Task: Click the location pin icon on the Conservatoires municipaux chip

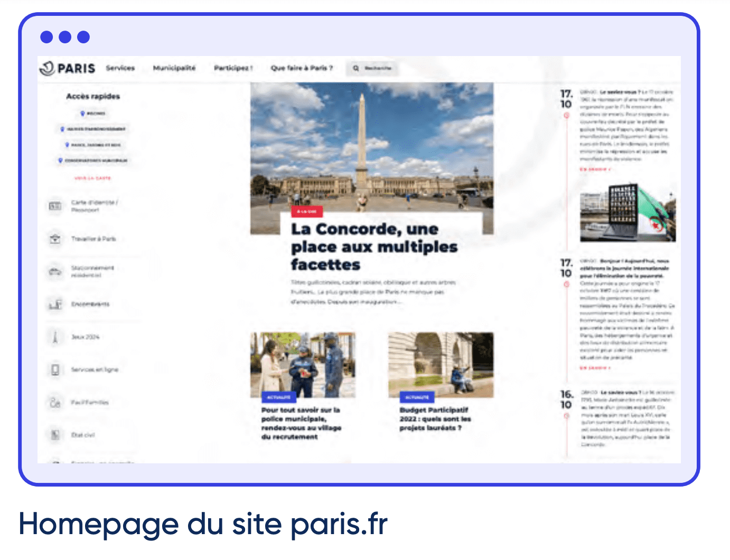Action: tap(60, 161)
